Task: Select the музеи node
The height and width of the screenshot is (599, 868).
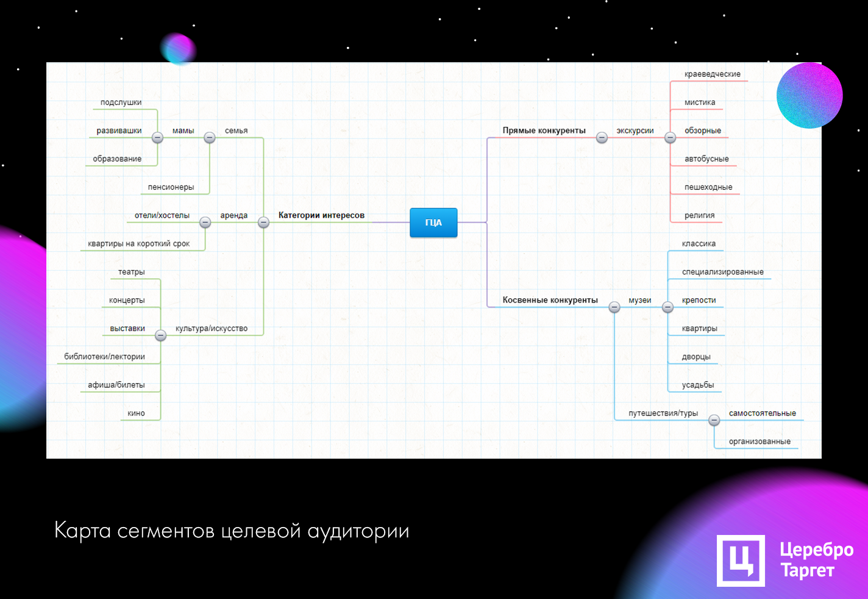Action: pos(640,300)
